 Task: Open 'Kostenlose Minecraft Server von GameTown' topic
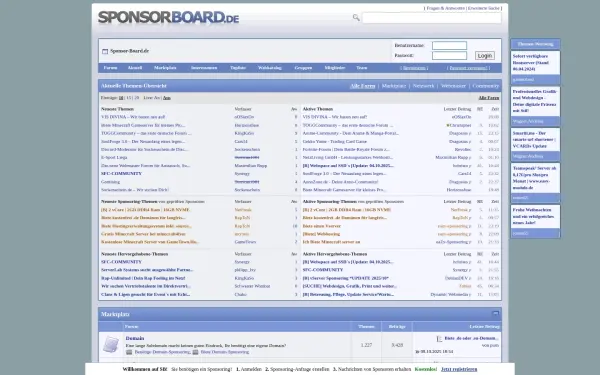pyautogui.click(x=150, y=242)
